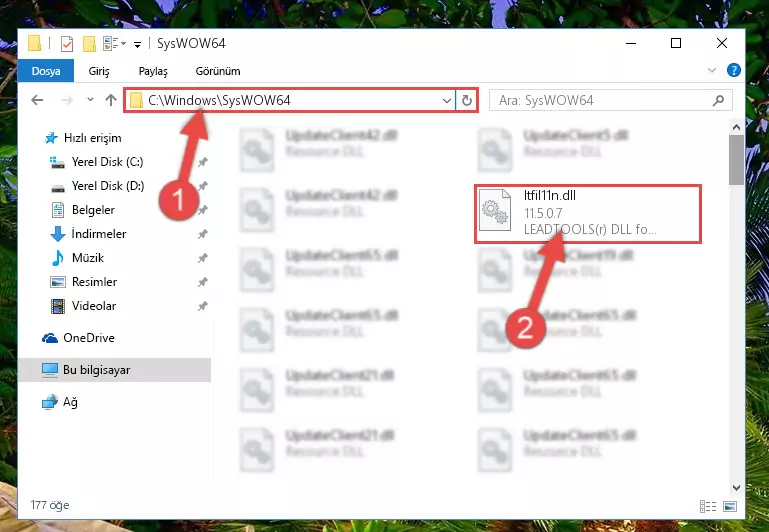769x532 pixels.
Task: Click the Properties quick access icon
Action: (67, 44)
